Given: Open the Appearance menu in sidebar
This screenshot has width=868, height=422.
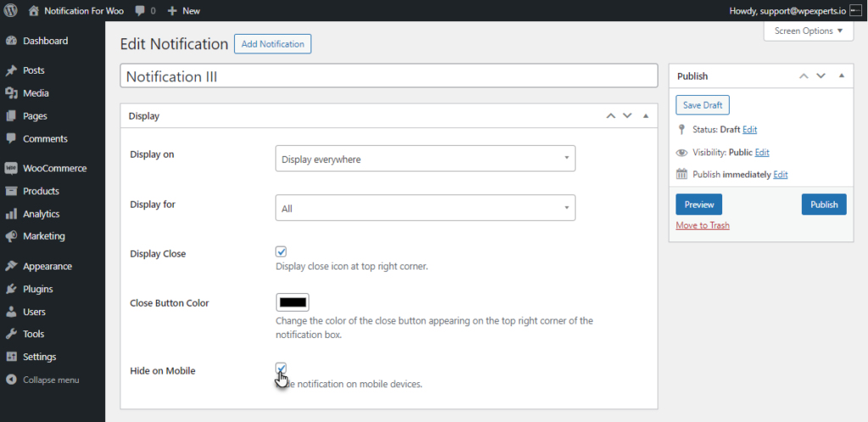Looking at the screenshot, I should click(47, 266).
